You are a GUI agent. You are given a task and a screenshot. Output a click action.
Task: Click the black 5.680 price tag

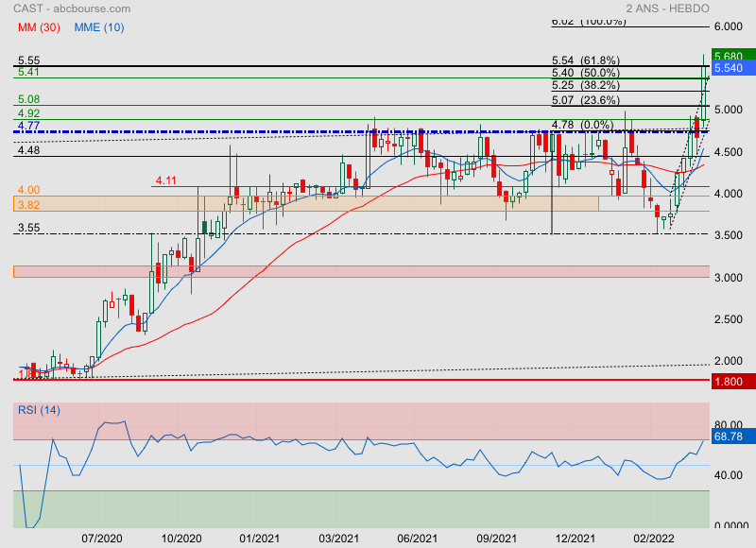pyautogui.click(x=728, y=55)
